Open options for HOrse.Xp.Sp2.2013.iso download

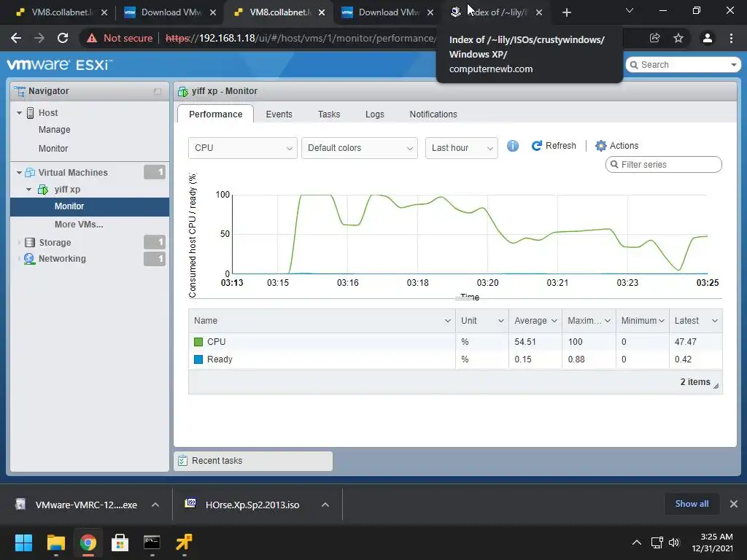(x=325, y=505)
